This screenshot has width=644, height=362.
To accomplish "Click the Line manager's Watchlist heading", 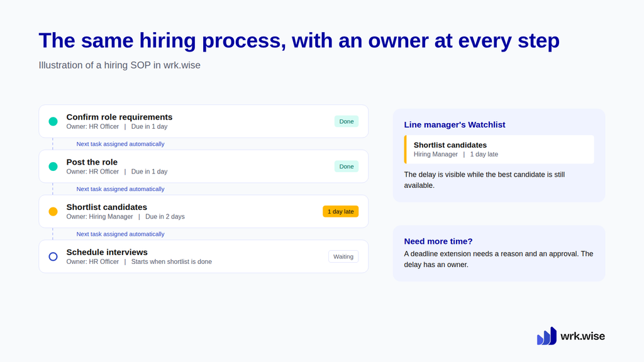I will [x=455, y=125].
